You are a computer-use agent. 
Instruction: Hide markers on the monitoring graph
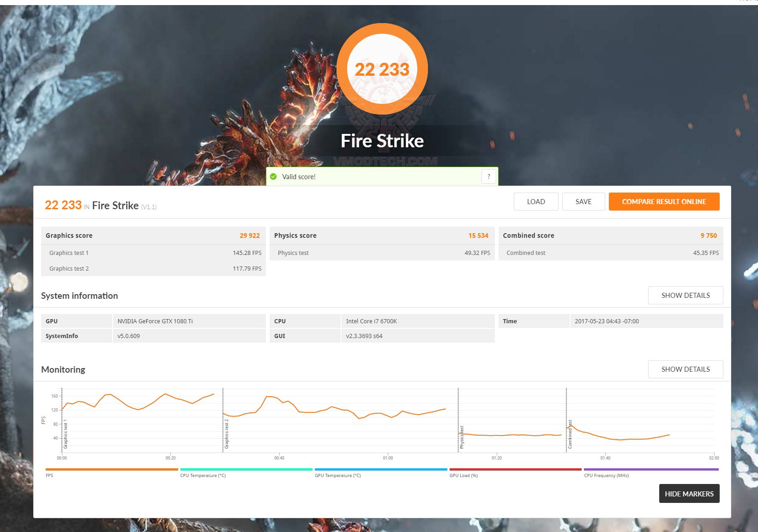click(x=689, y=493)
